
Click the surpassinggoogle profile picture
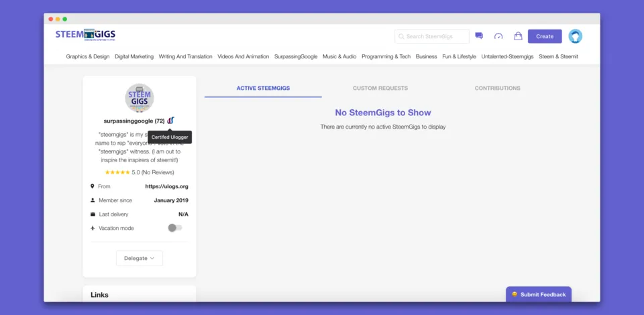(x=140, y=98)
